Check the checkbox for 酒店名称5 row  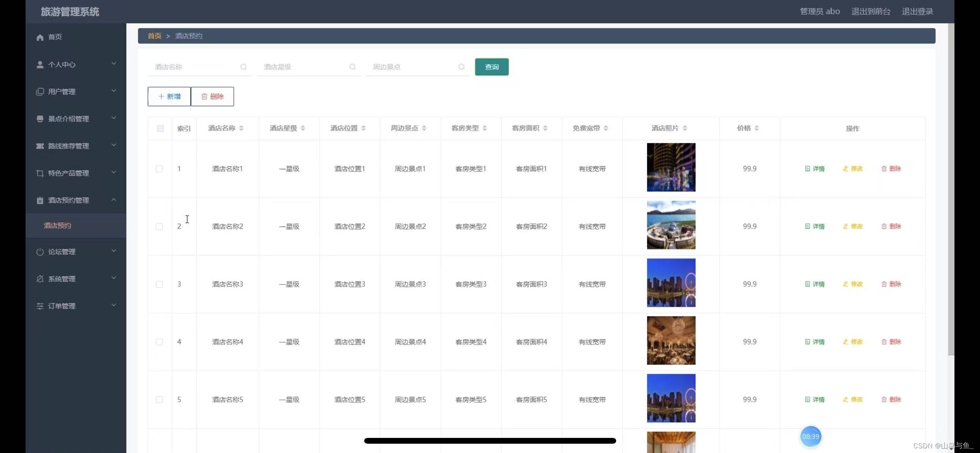(159, 400)
